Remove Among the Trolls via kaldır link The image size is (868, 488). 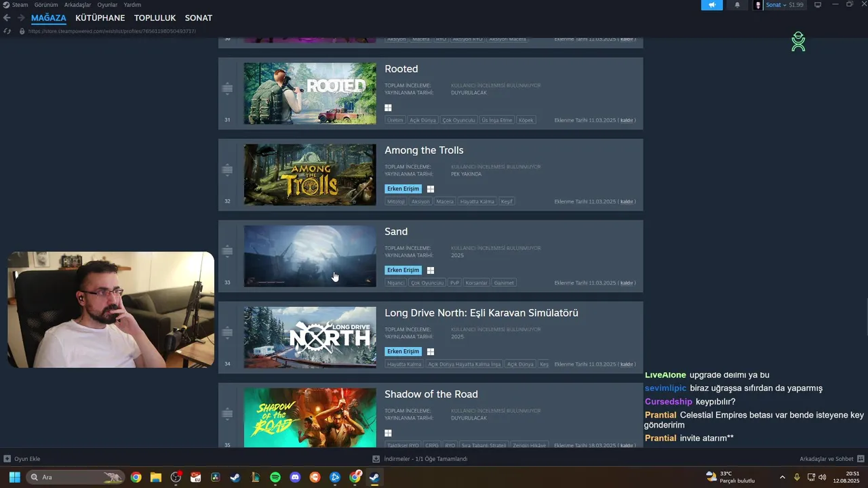coord(627,201)
